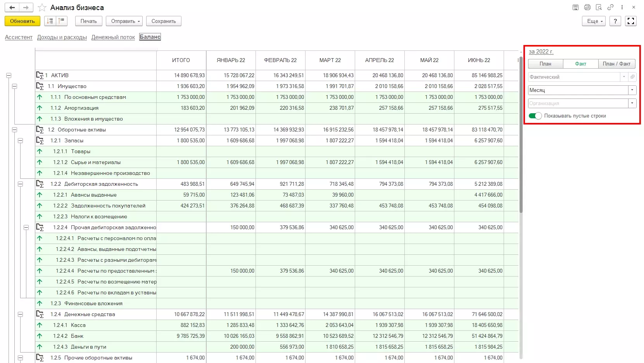Click the row label Незавершенное производство
Image resolution: width=644 pixels, height=363 pixels.
click(x=110, y=173)
